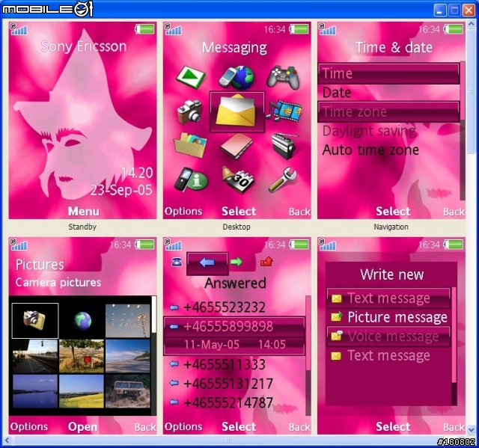Image resolution: width=479 pixels, height=448 pixels.
Task: Open the File manager folder icon
Action: (x=190, y=145)
